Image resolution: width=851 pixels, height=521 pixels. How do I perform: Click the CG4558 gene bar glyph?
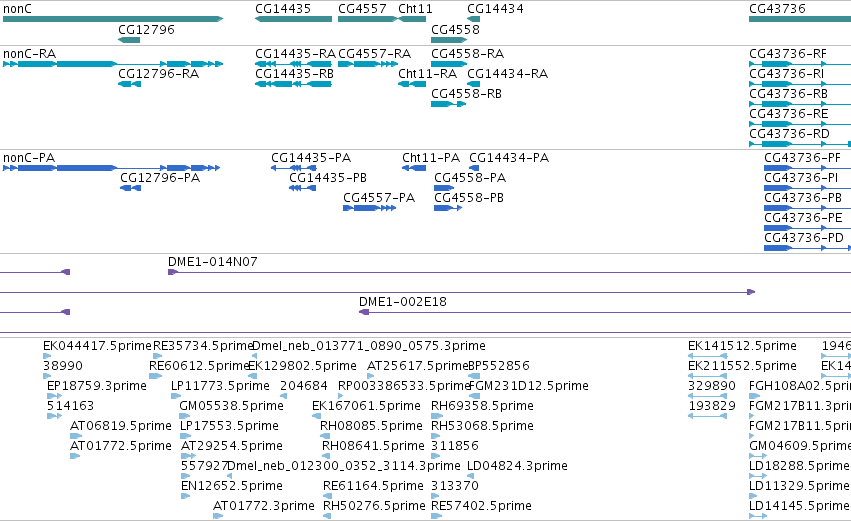[x=449, y=40]
